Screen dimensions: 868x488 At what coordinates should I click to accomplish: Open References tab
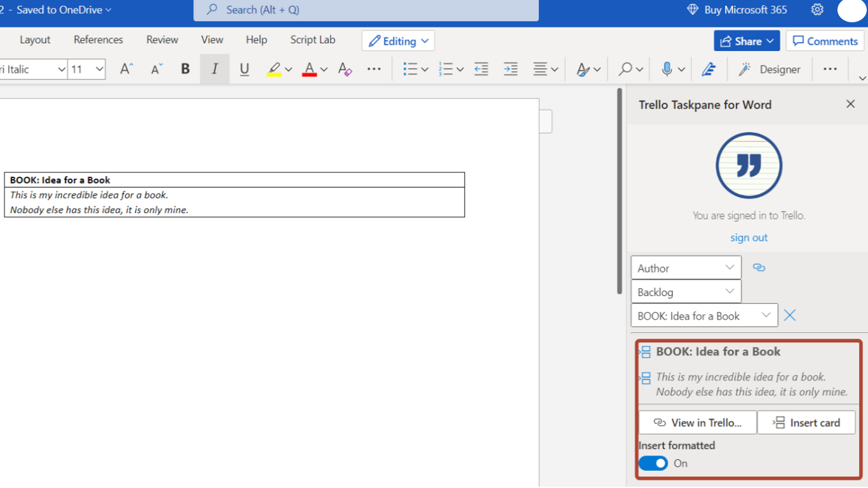tap(98, 39)
